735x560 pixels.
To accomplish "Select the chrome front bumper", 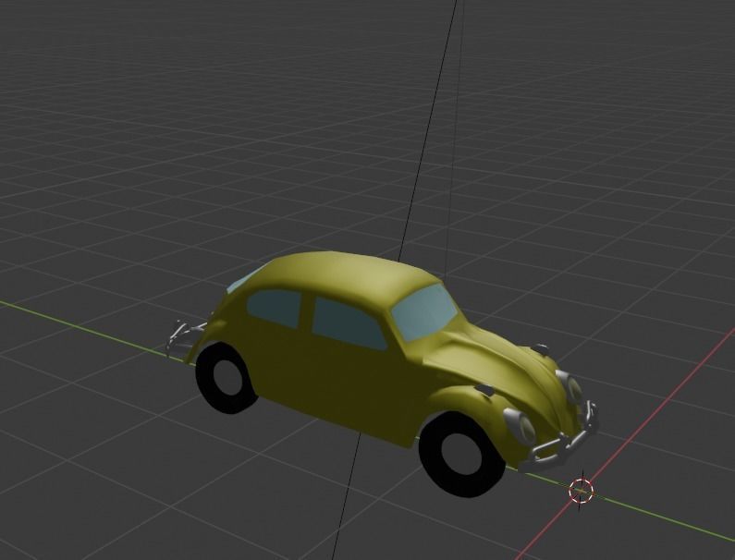I will coord(560,439).
